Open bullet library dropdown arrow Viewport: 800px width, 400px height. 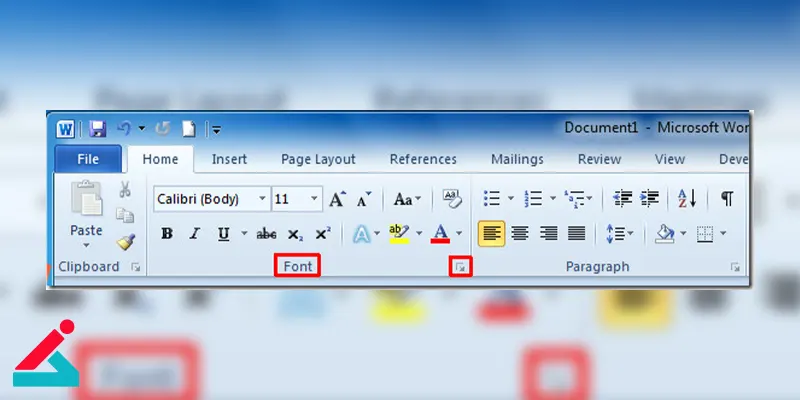click(x=510, y=198)
